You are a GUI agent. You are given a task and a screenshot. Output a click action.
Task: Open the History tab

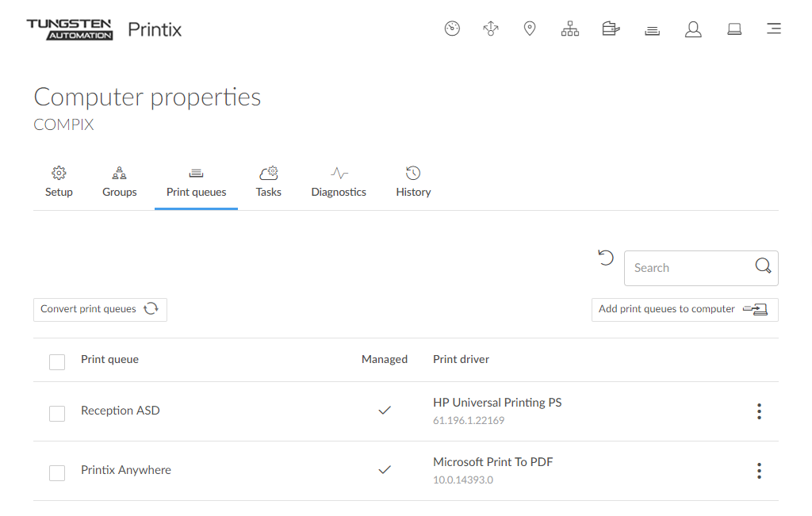413,182
